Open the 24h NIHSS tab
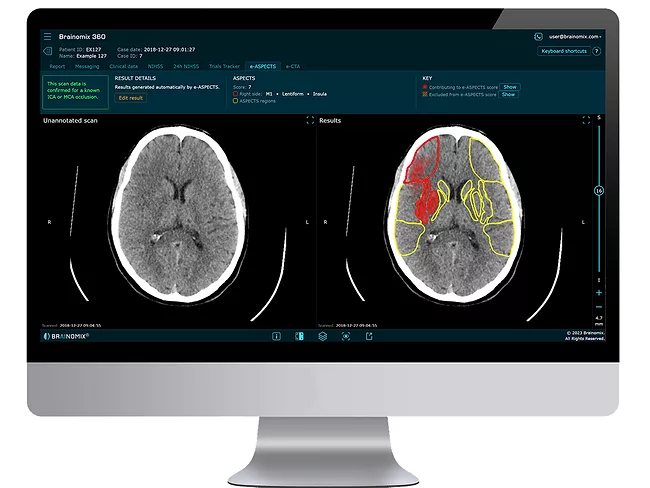The height and width of the screenshot is (488, 650). coord(186,66)
